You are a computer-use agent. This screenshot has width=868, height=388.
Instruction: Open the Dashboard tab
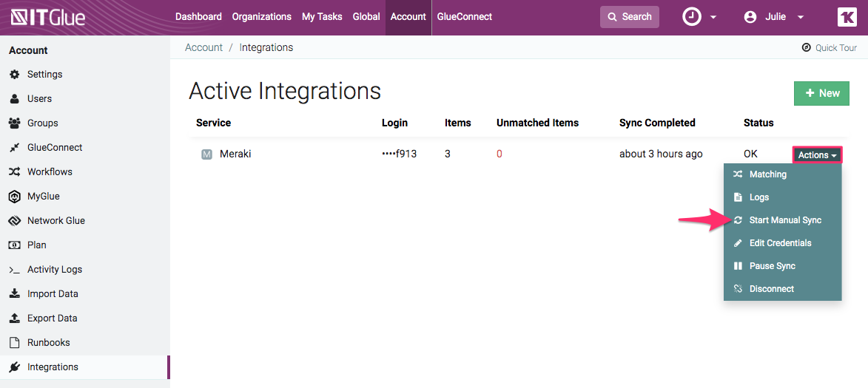(198, 16)
